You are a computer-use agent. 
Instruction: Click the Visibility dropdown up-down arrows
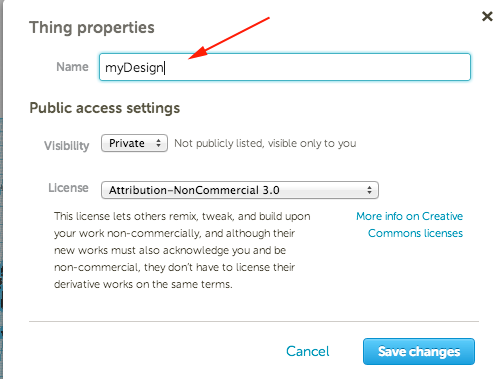tap(158, 143)
